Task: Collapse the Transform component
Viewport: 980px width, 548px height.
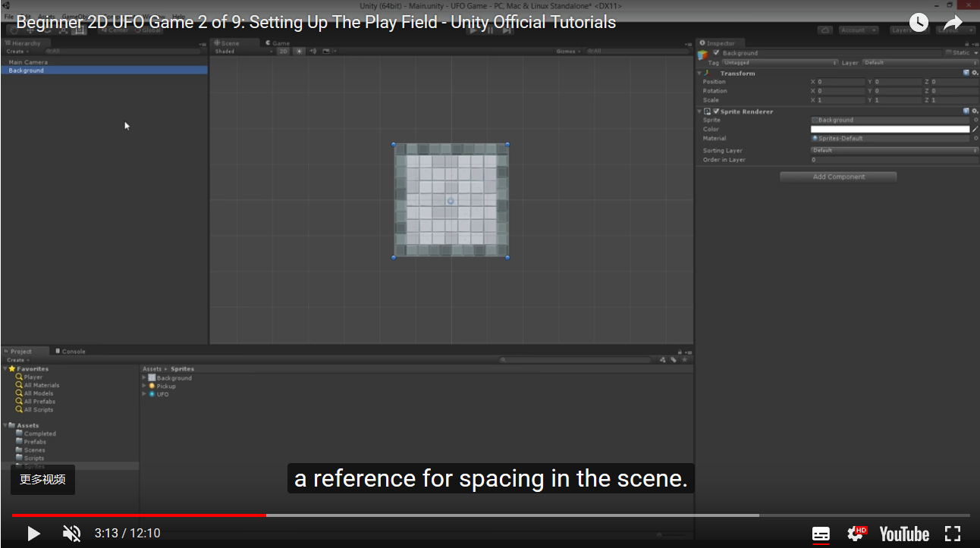Action: (699, 74)
